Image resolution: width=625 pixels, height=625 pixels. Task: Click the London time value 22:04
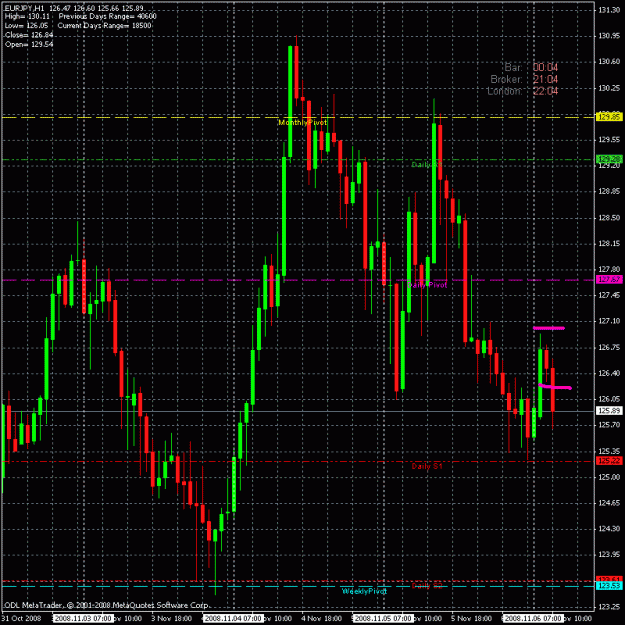click(545, 91)
